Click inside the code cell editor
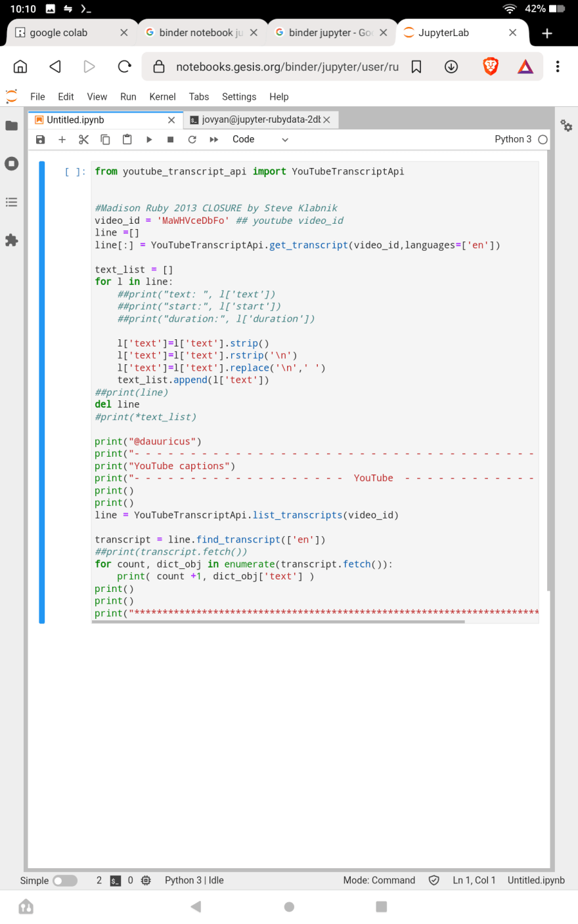The height and width of the screenshot is (924, 578). coord(315,392)
